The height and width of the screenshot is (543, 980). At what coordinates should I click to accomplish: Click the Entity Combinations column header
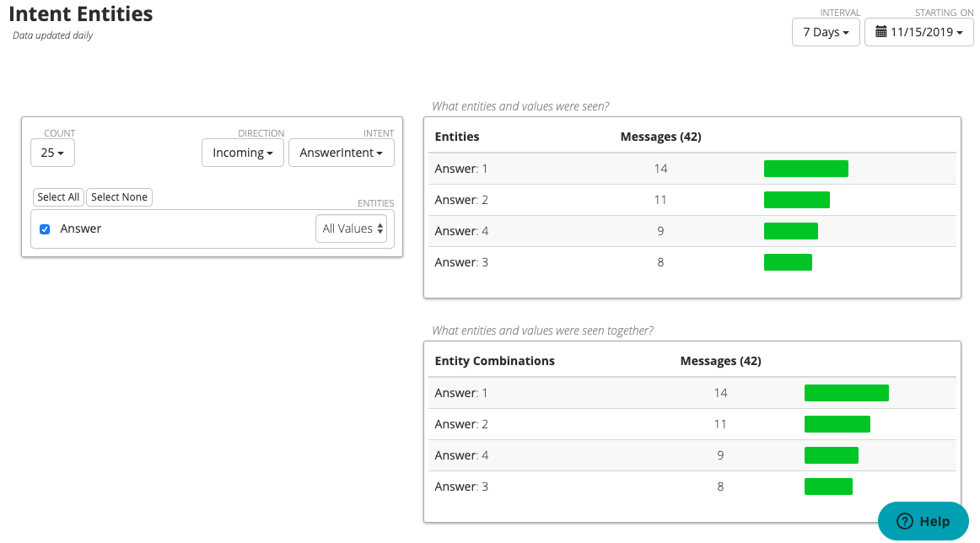(494, 361)
